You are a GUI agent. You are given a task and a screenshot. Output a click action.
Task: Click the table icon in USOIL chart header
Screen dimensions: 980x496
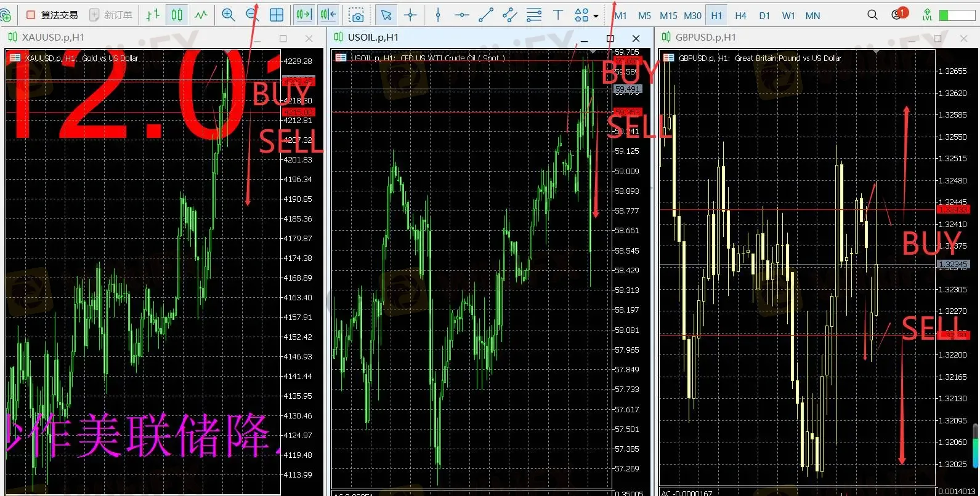(x=341, y=58)
